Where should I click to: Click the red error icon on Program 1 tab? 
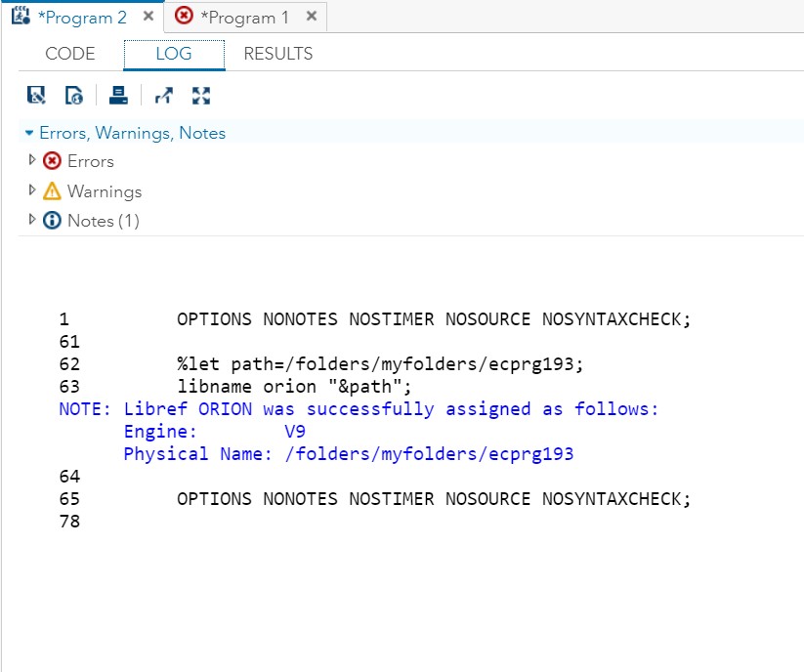(x=184, y=16)
